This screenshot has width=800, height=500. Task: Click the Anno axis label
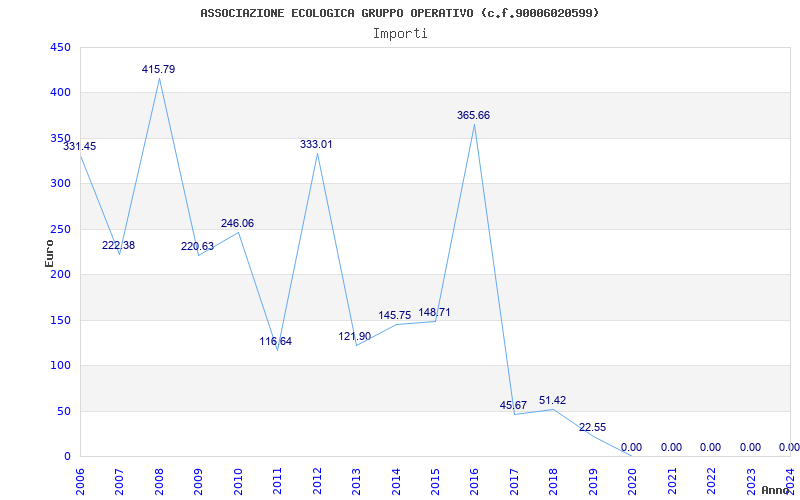778,490
